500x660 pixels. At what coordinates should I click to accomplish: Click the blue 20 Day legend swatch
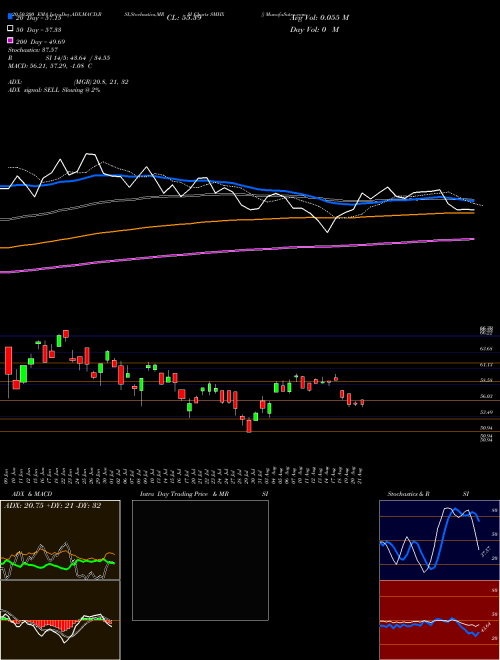10,17
